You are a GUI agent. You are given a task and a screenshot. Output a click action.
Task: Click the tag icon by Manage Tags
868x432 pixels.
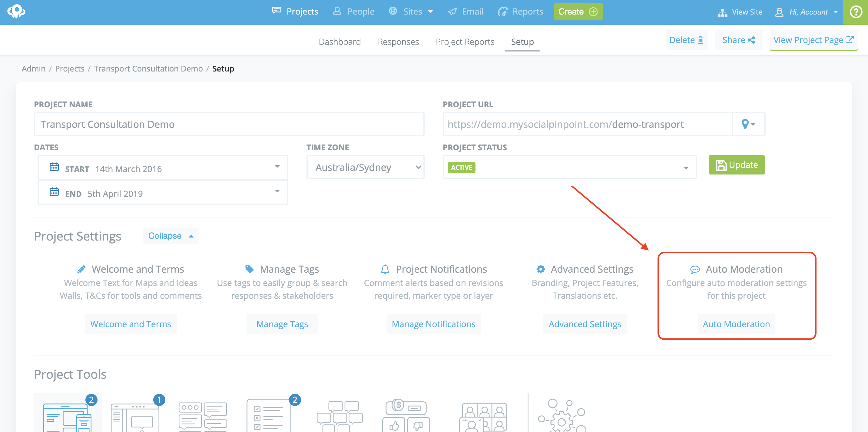(x=249, y=269)
